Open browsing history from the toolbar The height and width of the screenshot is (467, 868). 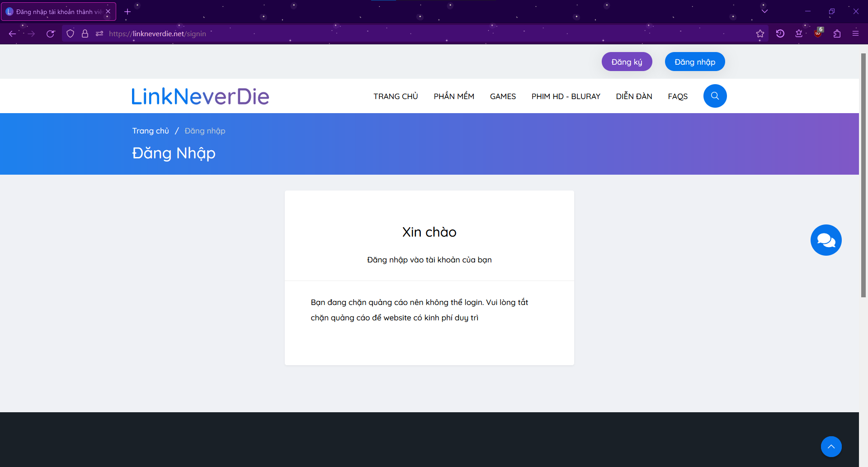780,33
